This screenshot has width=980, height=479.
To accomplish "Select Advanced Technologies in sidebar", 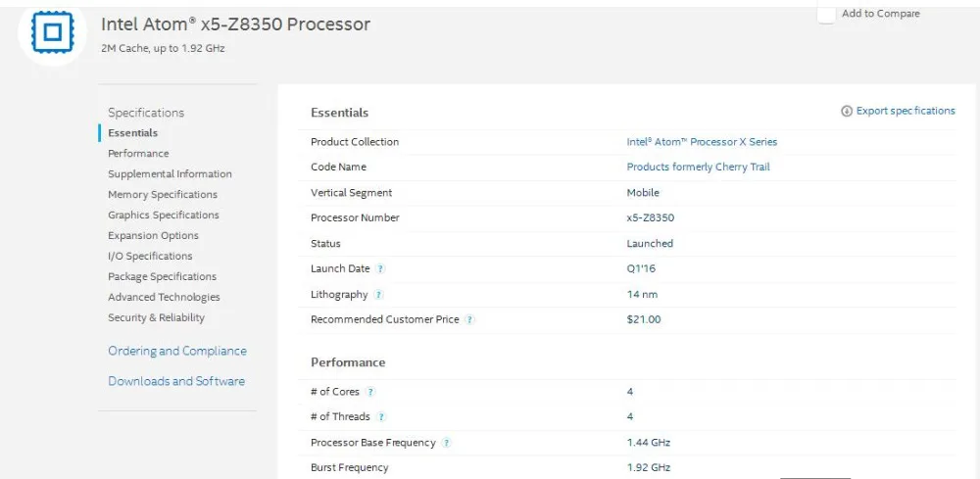I will coord(164,298).
